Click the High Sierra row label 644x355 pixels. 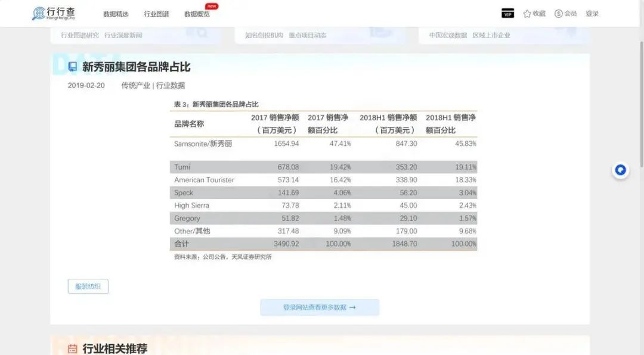(x=192, y=205)
